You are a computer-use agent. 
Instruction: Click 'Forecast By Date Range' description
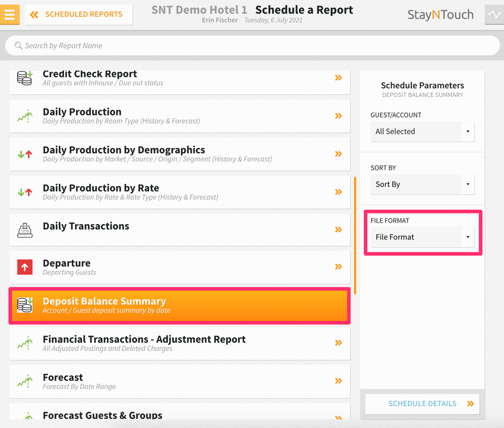click(x=79, y=386)
